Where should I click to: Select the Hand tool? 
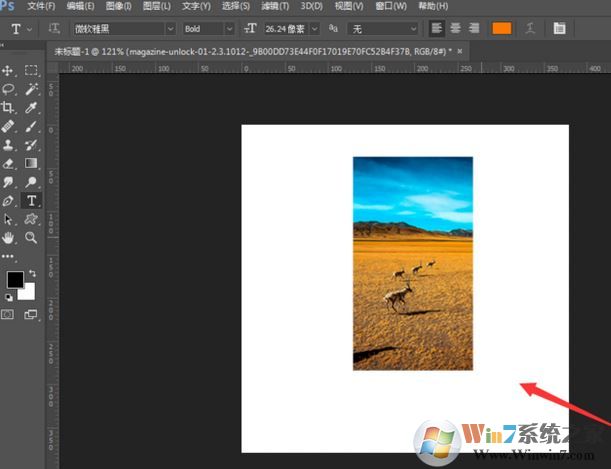pyautogui.click(x=8, y=238)
